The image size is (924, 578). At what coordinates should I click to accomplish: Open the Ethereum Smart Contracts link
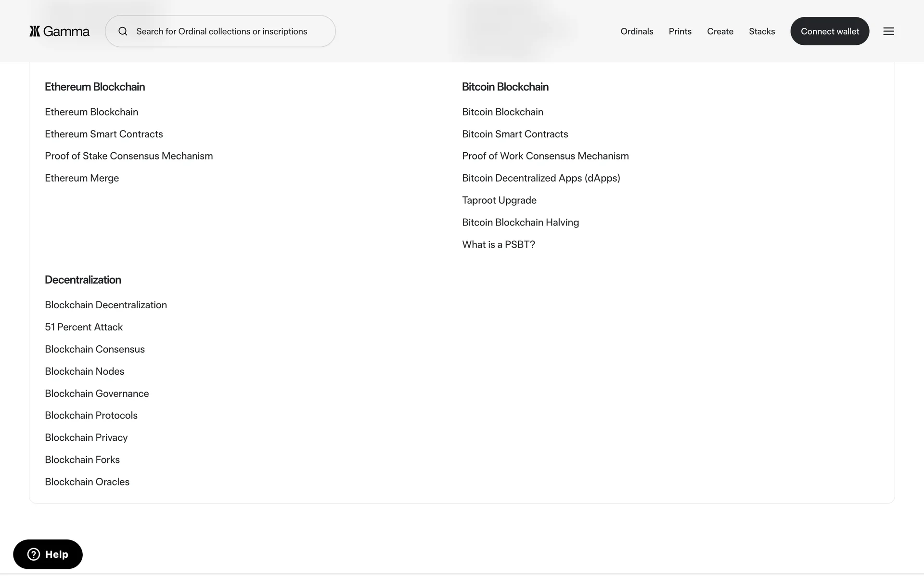coord(103,134)
